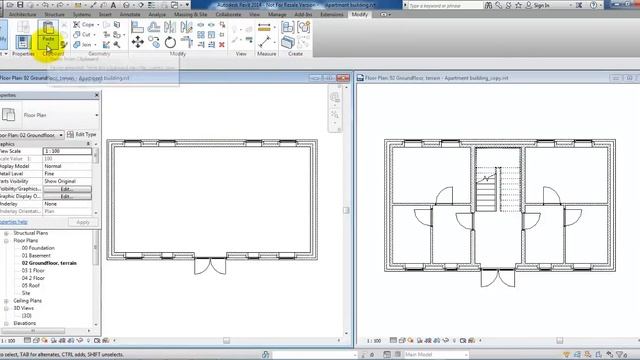Open the Insert ribbon tab

coord(105,14)
